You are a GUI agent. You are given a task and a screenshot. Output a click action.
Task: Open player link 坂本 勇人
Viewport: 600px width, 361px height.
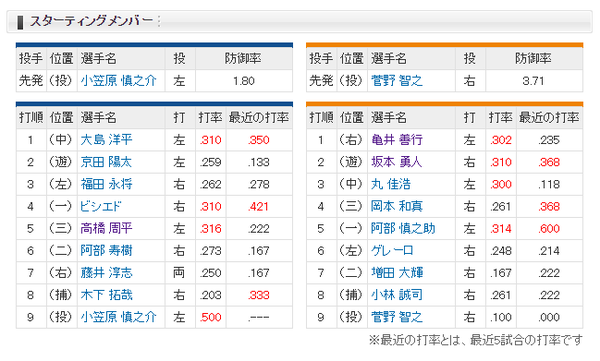click(x=396, y=162)
